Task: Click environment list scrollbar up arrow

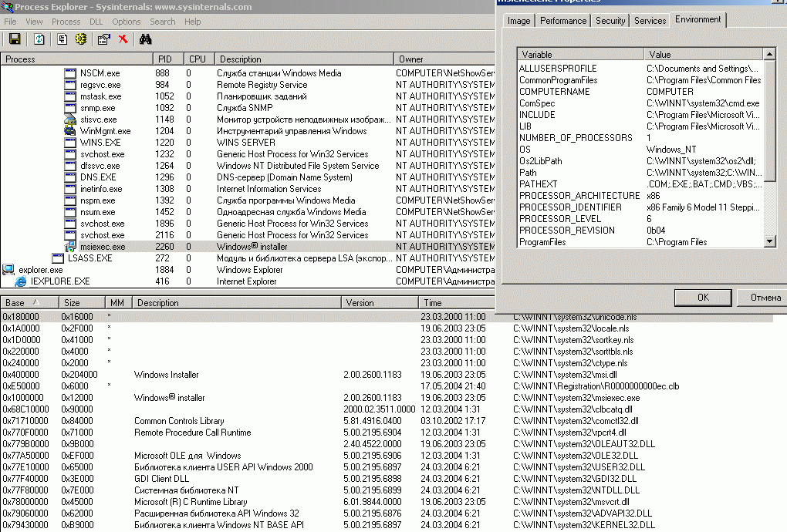Action: [x=769, y=54]
